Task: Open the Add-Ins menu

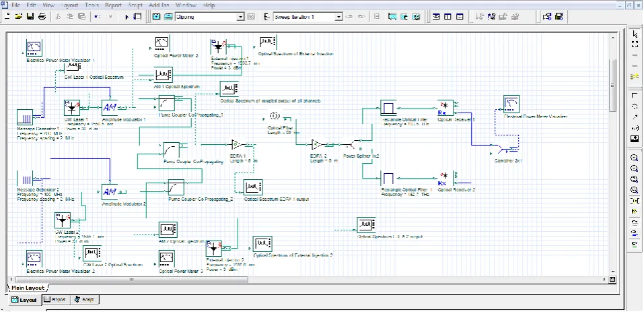Action: tap(159, 5)
